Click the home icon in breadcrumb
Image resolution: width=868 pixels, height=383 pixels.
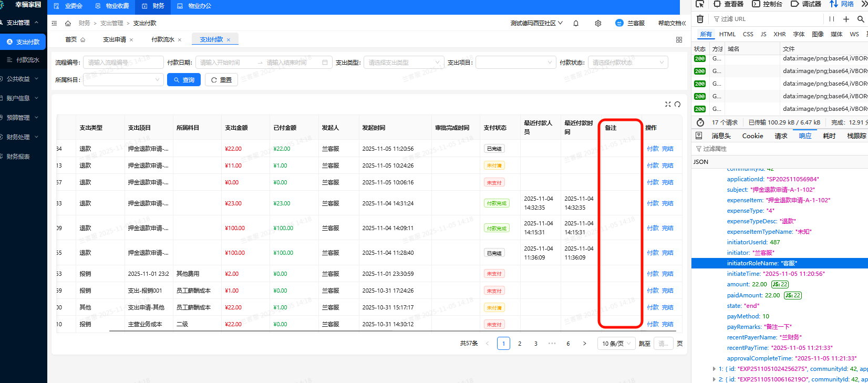point(68,23)
